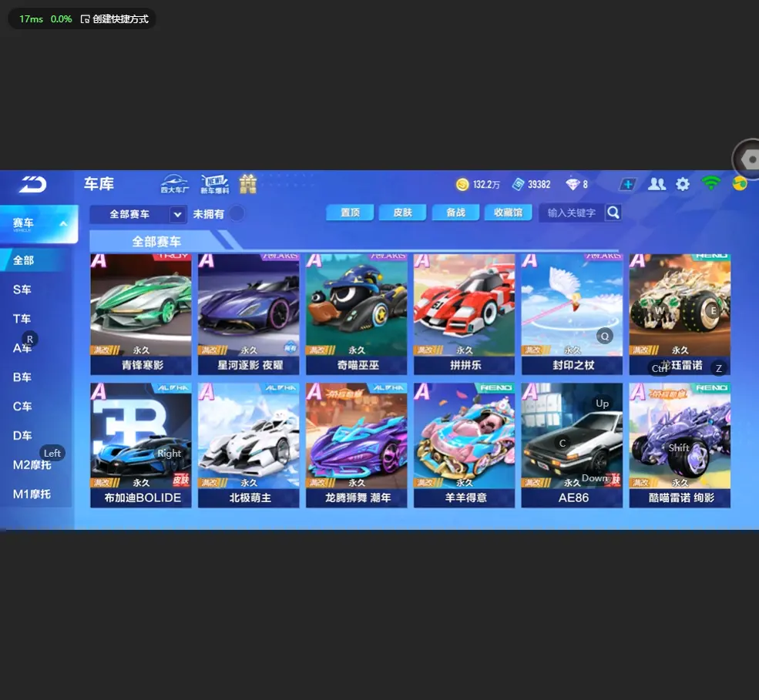Click the 车库 garage title

[99, 184]
